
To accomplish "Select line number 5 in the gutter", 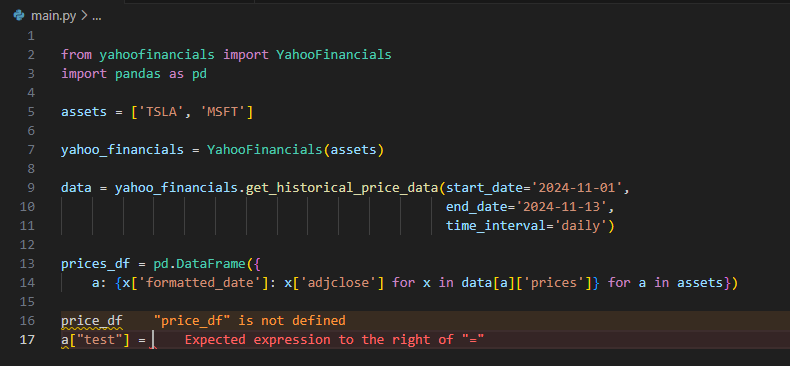I will [31, 111].
